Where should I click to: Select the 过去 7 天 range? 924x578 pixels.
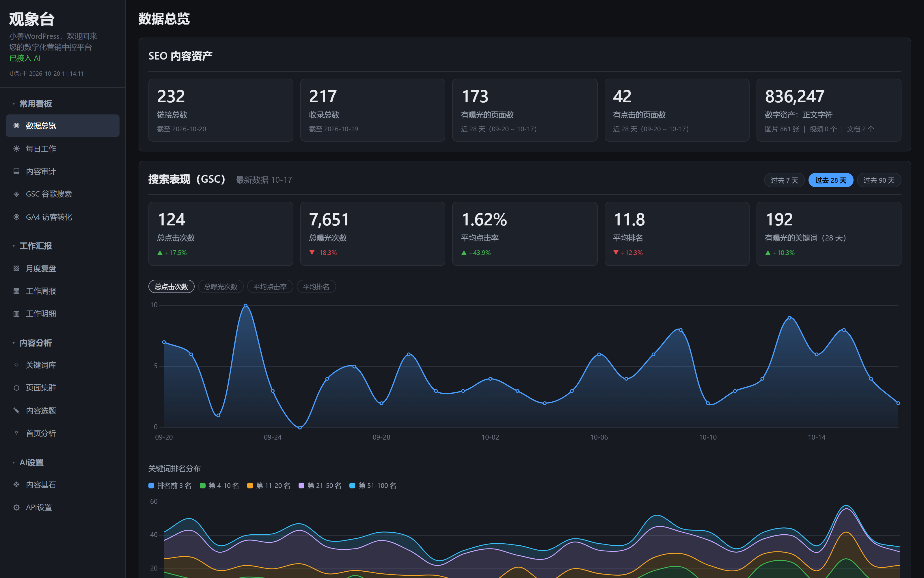click(x=784, y=180)
